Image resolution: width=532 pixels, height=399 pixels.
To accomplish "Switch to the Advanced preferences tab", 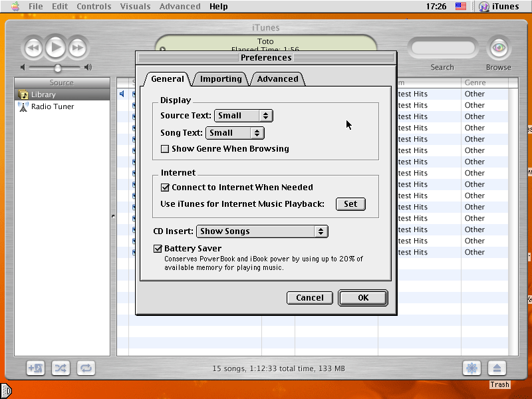I will (277, 79).
